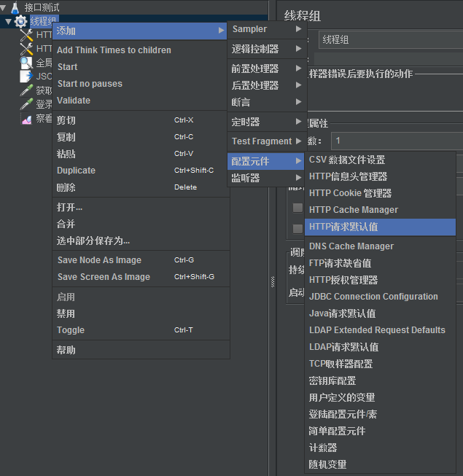
Task: Add HTTP信息头管理器
Action: [380, 176]
